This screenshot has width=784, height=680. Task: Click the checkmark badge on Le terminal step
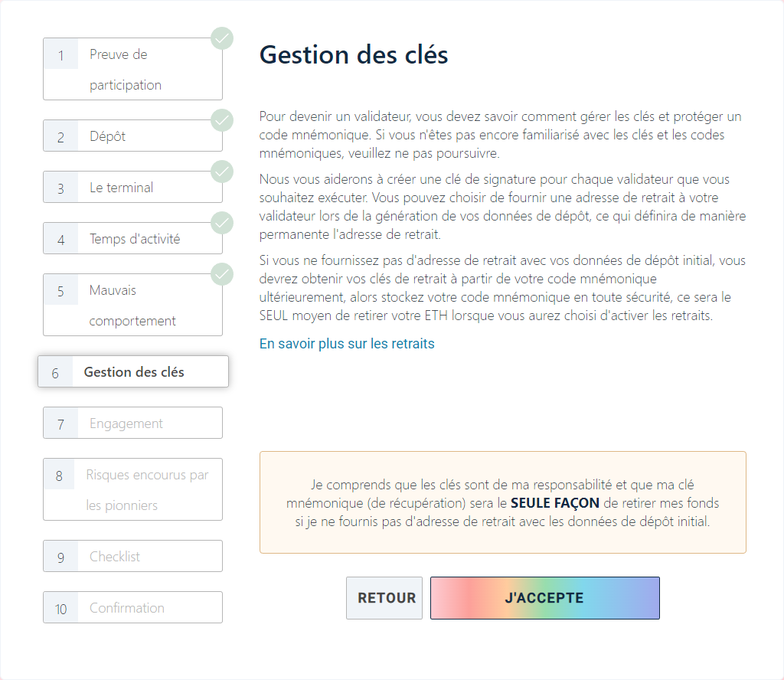coord(222,171)
